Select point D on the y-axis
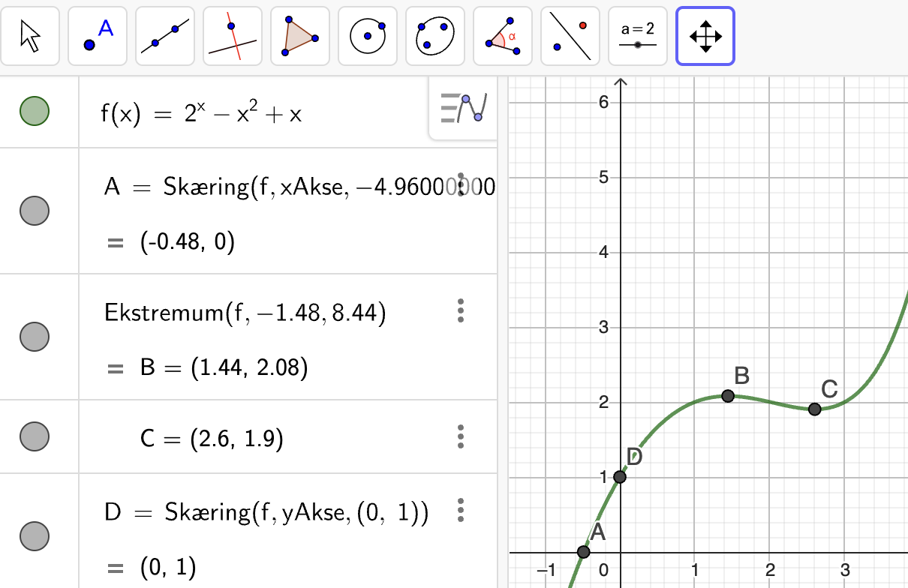908x588 pixels. (x=620, y=477)
